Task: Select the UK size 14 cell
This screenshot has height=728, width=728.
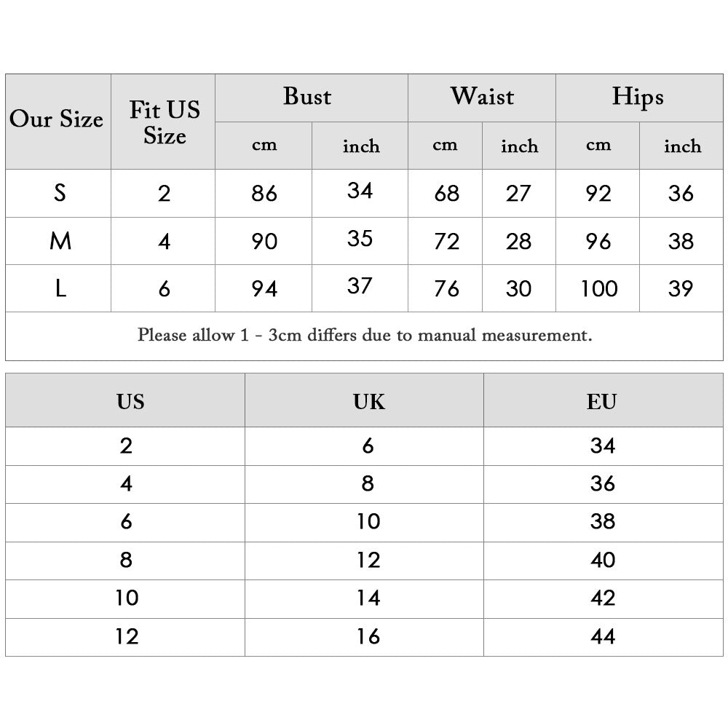Action: pos(368,598)
